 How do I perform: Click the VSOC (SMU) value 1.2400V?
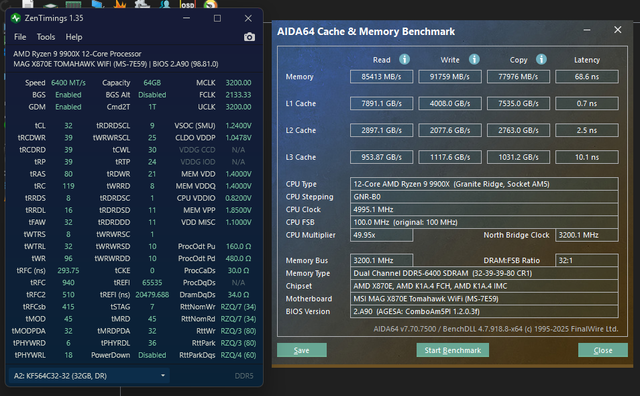(238, 126)
